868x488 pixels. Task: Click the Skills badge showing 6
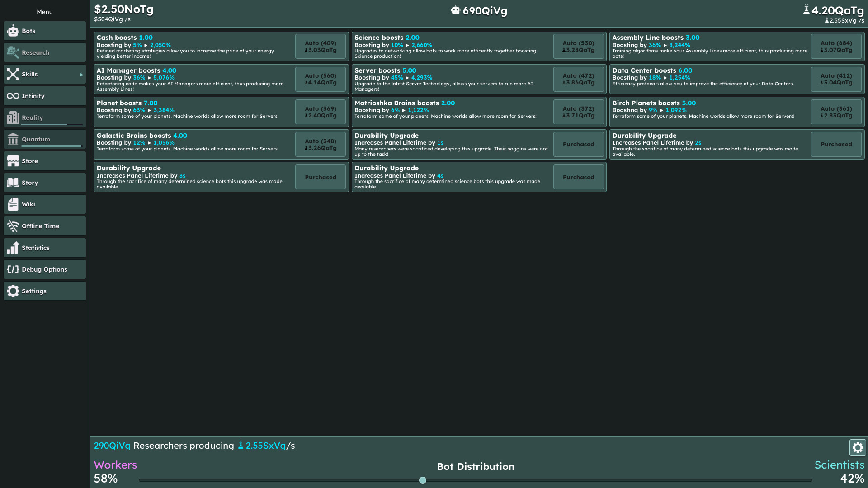81,75
